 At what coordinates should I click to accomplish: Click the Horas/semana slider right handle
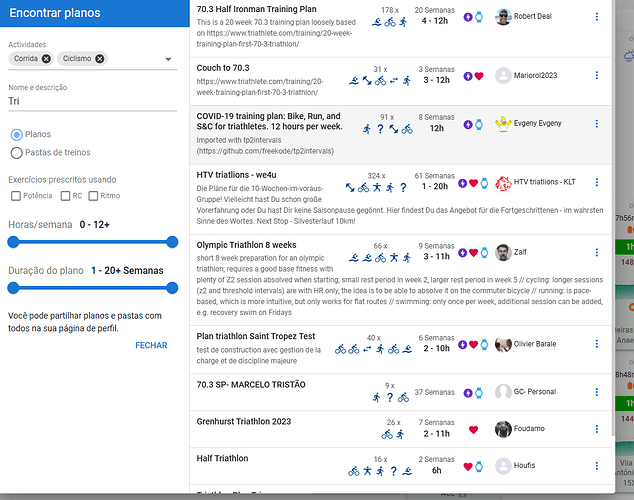coord(172,241)
